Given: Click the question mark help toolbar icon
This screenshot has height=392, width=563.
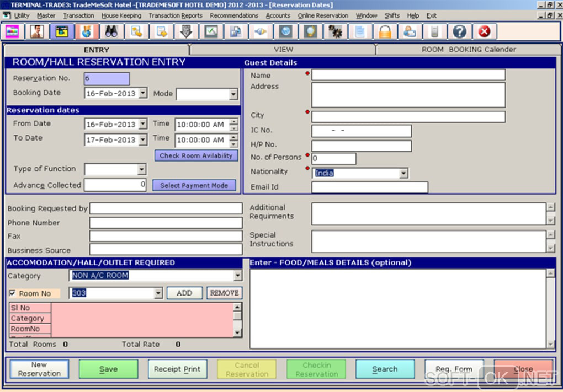Looking at the screenshot, I should click(x=460, y=32).
